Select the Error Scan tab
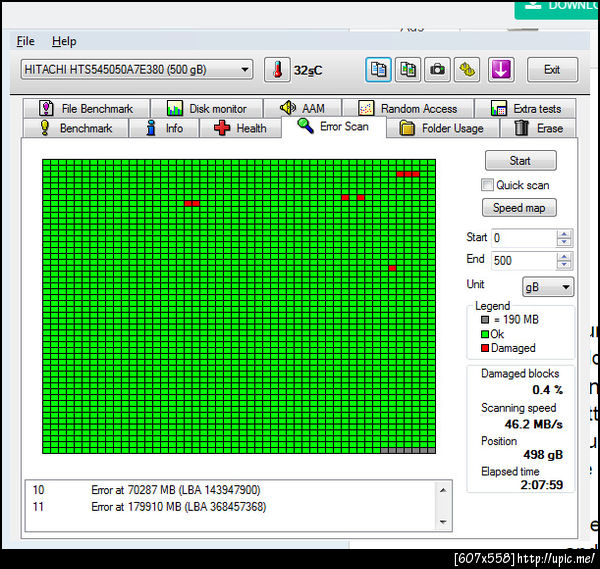 (x=334, y=126)
